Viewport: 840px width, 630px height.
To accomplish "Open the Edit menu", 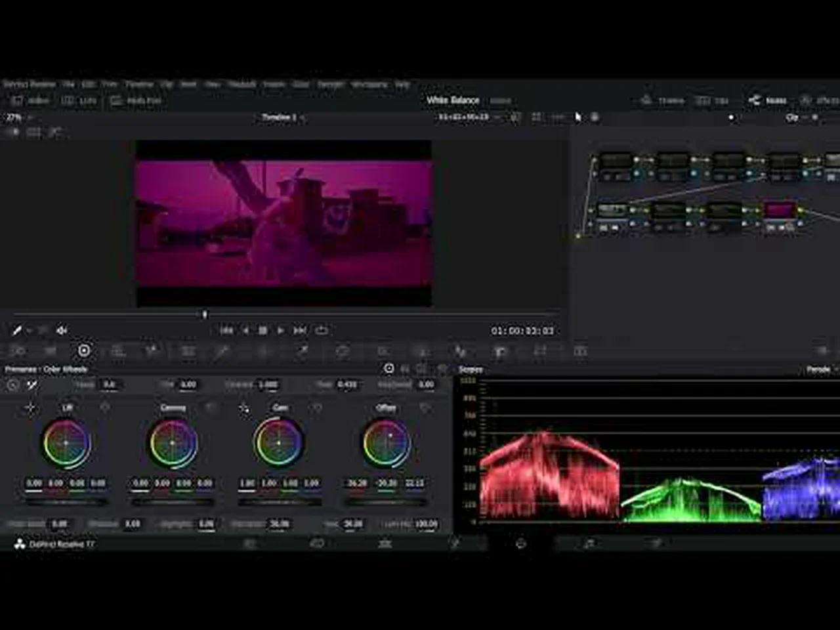I will click(88, 84).
